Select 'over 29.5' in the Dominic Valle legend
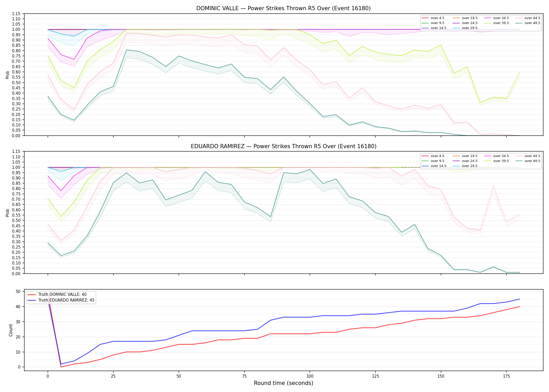Viewport: 549px width, 392px height. point(470,28)
